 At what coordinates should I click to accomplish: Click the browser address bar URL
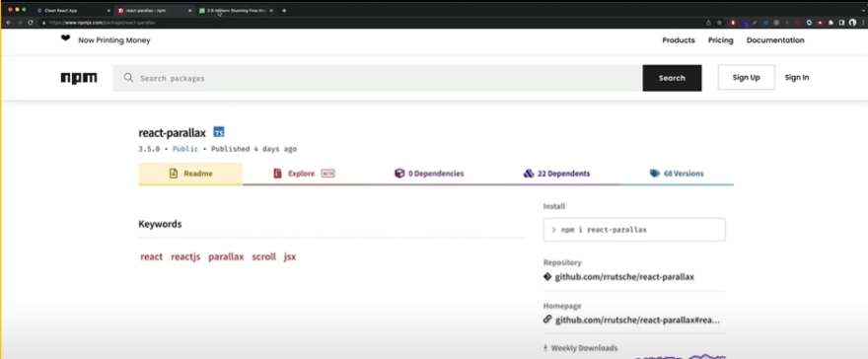(x=103, y=23)
